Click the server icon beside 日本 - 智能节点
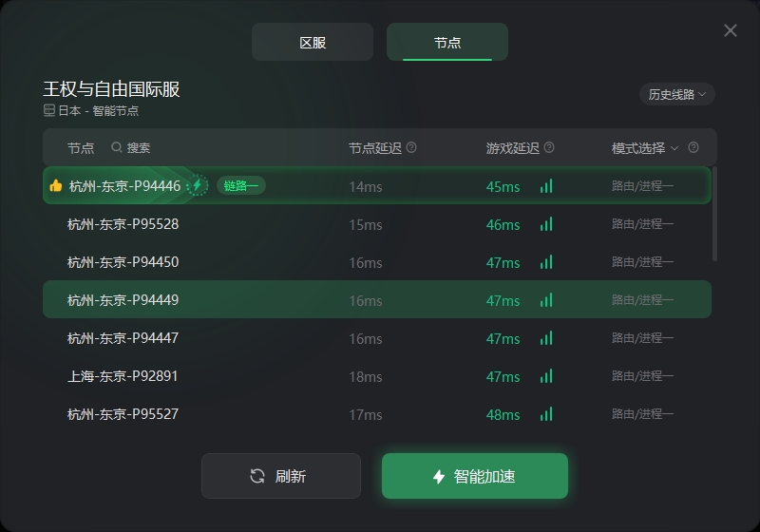This screenshot has height=532, width=760. point(49,110)
